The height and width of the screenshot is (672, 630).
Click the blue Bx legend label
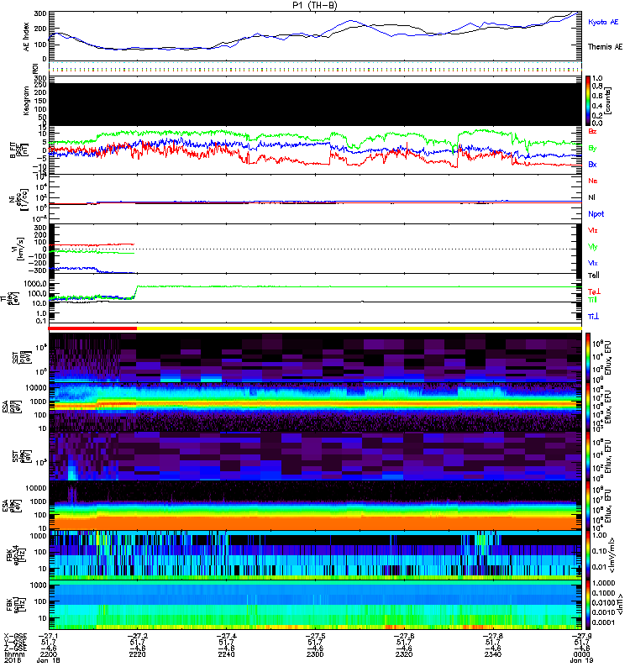tap(592, 164)
